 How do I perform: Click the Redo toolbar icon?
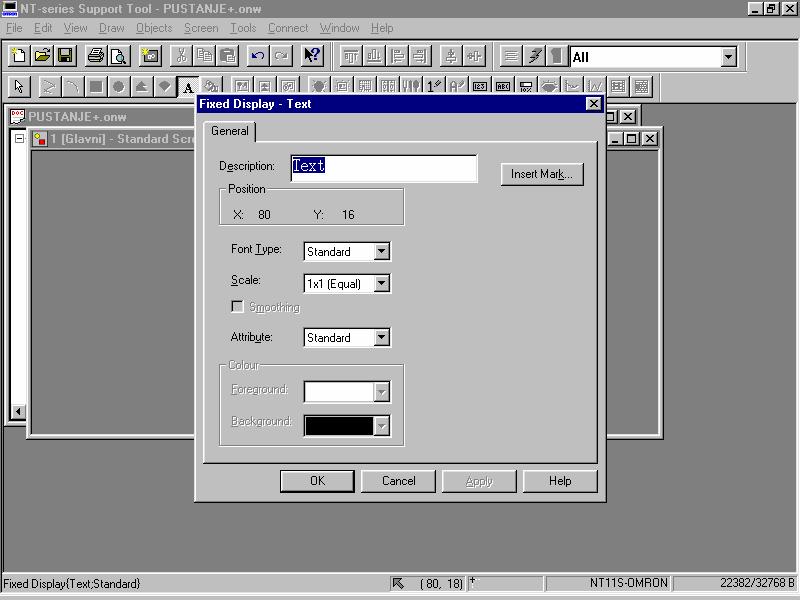[x=281, y=56]
